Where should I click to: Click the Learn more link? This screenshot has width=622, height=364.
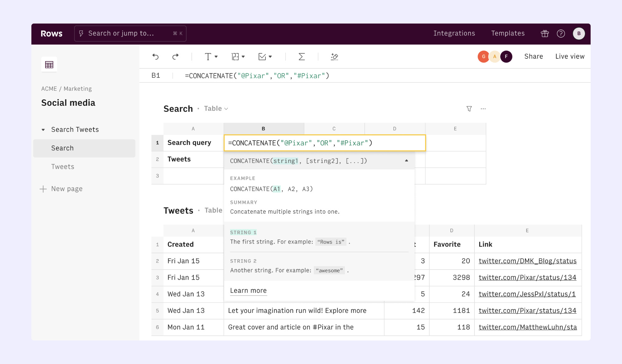click(248, 291)
